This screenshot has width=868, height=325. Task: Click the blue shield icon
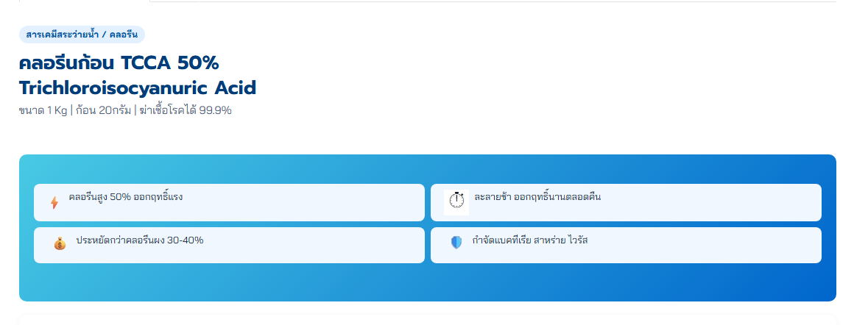tap(456, 243)
